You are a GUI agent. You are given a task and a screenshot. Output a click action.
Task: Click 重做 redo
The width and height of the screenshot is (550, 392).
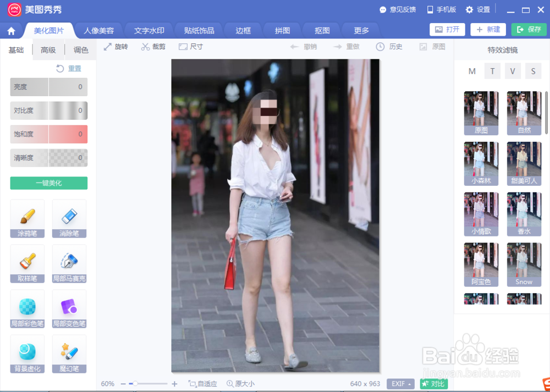346,47
